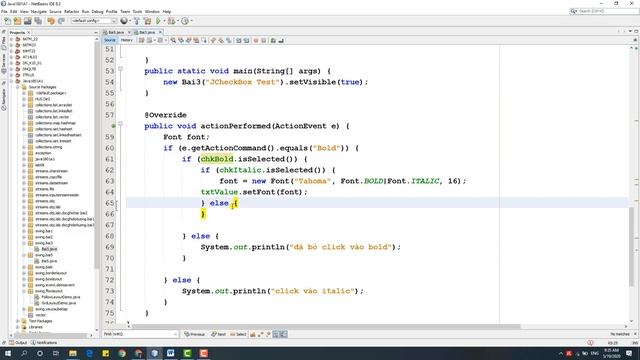The image size is (640, 360).
Task: Open the Run Project dropdown arrow
Action: pyautogui.click(x=164, y=21)
